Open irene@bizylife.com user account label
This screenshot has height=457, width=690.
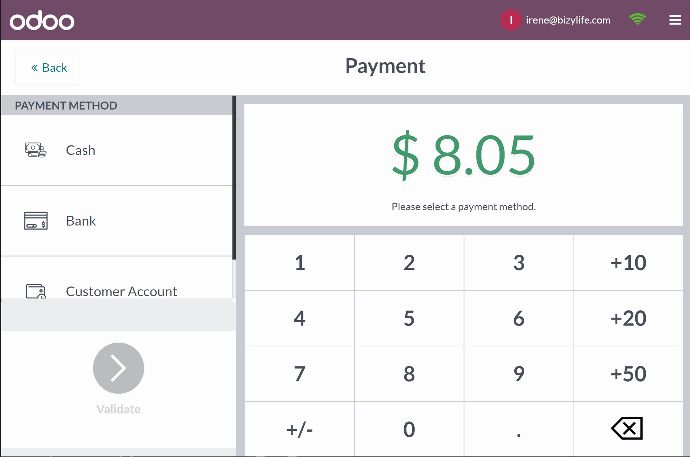568,20
